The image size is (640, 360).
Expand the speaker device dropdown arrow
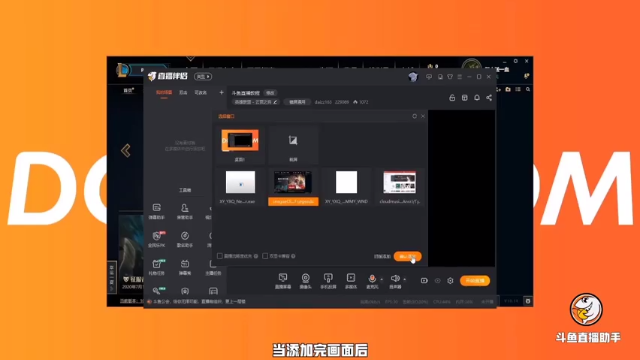pyautogui.click(x=404, y=280)
